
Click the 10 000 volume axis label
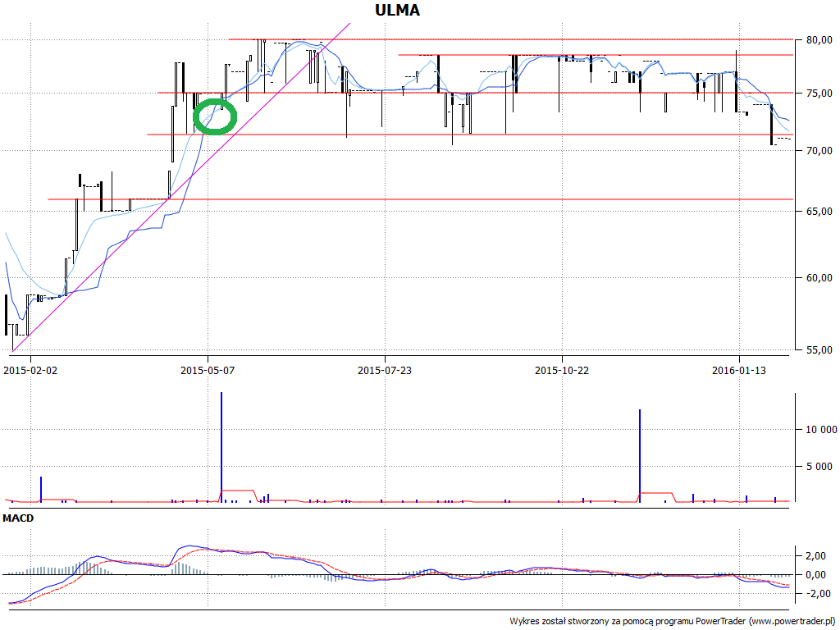coord(821,430)
